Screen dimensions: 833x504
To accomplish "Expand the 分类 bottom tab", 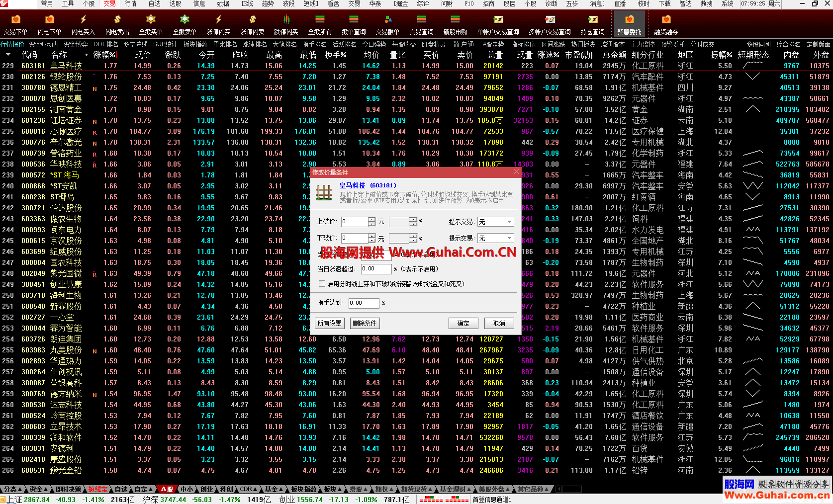I will click(12, 489).
